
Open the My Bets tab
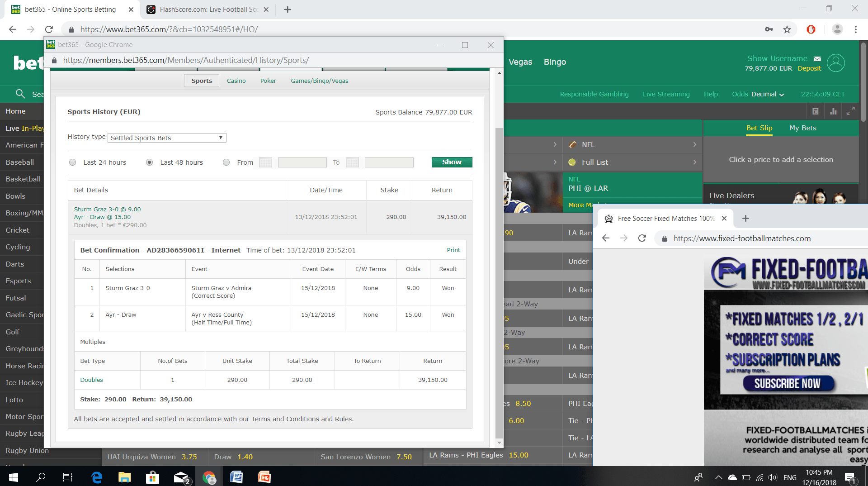coord(802,128)
